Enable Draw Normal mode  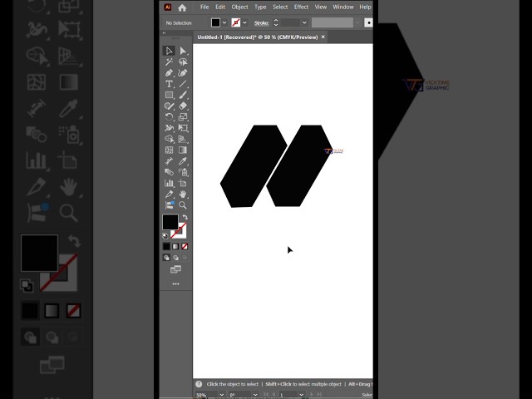166,258
